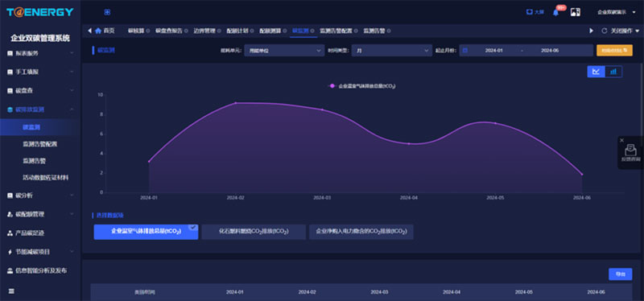Click the refresh icon beside 关闭操作
Screen dimensions: 644x301
[x=605, y=31]
